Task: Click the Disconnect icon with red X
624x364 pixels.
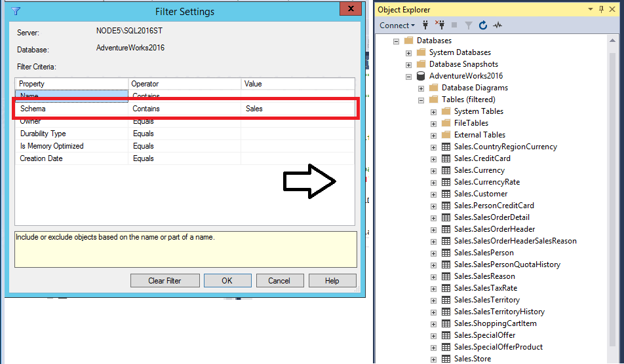Action: (440, 26)
